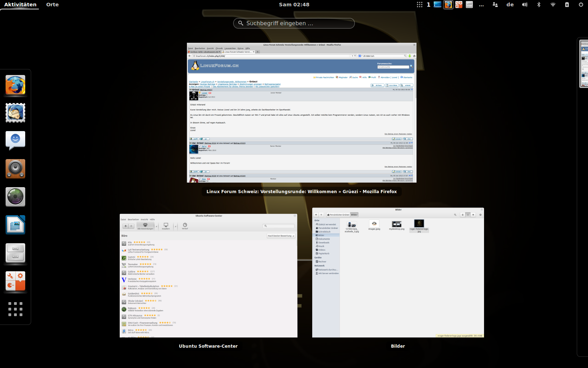The height and width of the screenshot is (368, 588).
Task: Launch Rhythmbox speaker icon in dash
Action: 15,169
